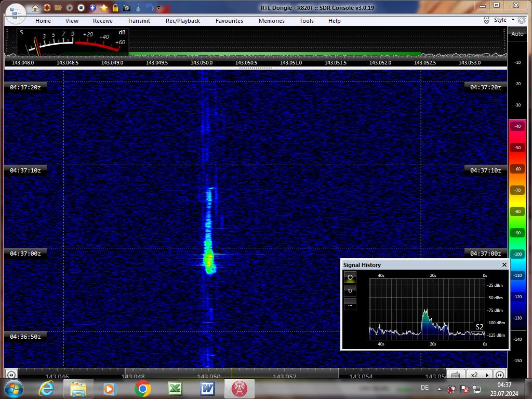Open the Style dropdown menu
Image resolution: width=532 pixels, height=399 pixels.
click(504, 20)
